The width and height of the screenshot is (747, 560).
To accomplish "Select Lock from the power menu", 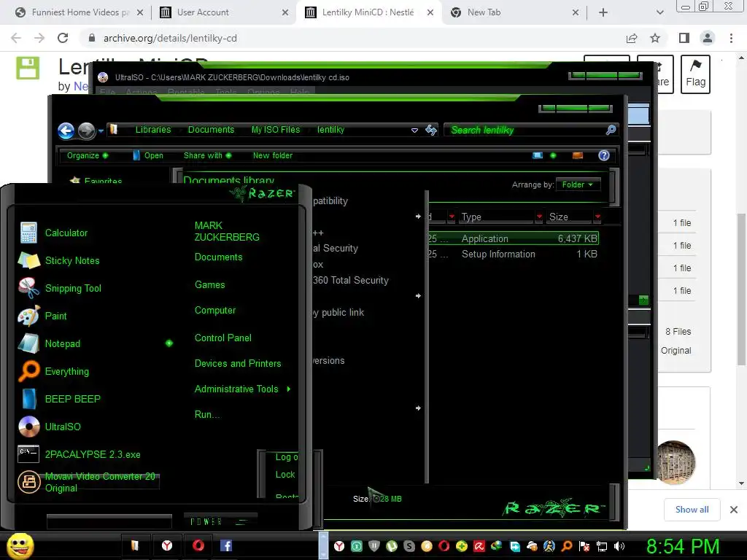I will pos(285,474).
